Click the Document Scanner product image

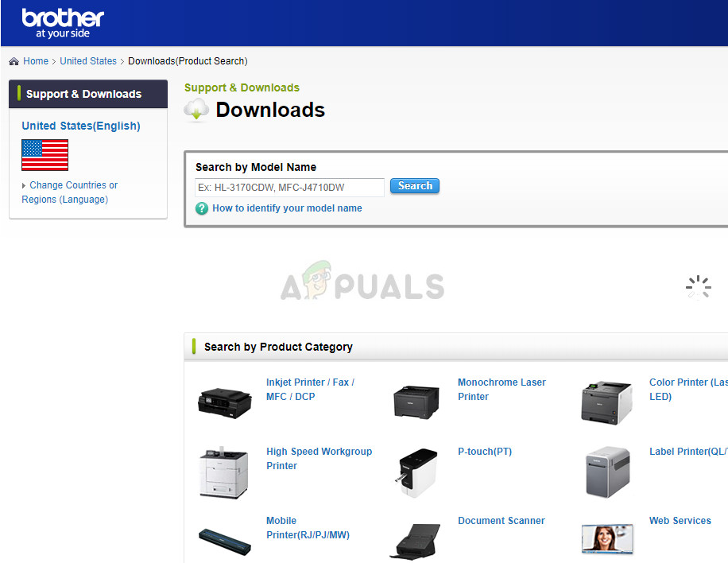coord(415,542)
